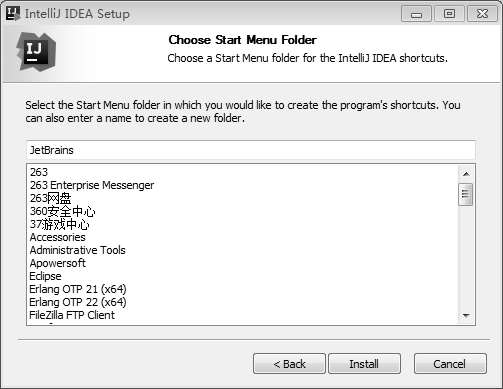This screenshot has height=389, width=503.
Task: Select the 360安全中心 folder
Action: [63, 211]
